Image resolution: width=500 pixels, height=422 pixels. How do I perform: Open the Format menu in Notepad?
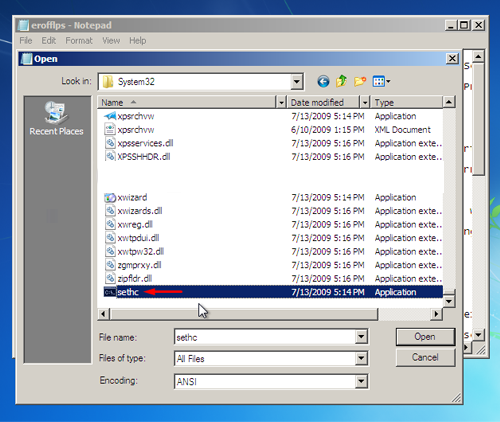pyautogui.click(x=79, y=41)
